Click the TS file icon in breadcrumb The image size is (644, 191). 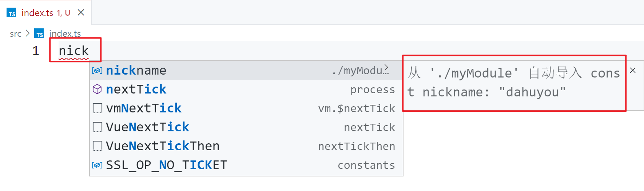click(39, 33)
